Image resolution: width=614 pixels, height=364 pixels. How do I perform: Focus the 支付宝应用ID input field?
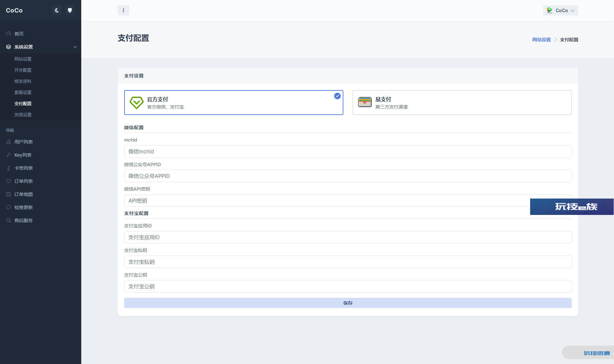[348, 237]
